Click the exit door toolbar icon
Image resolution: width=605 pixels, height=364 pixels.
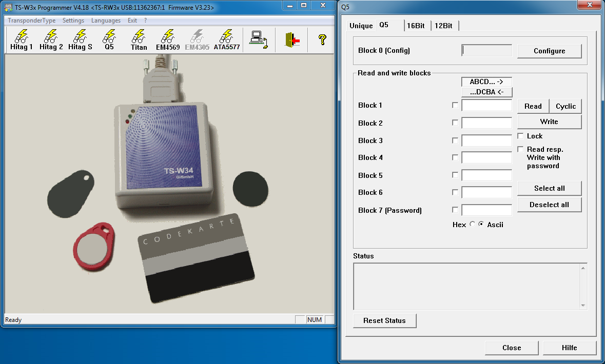coord(292,39)
